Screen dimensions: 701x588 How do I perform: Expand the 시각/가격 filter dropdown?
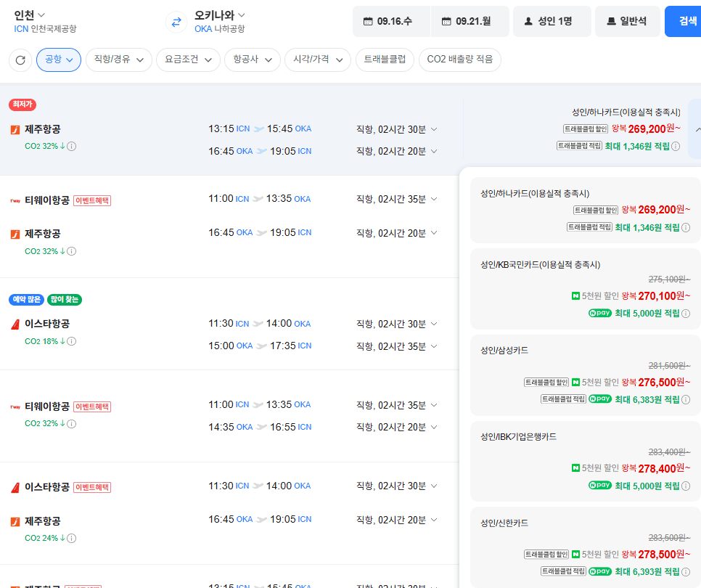318,60
